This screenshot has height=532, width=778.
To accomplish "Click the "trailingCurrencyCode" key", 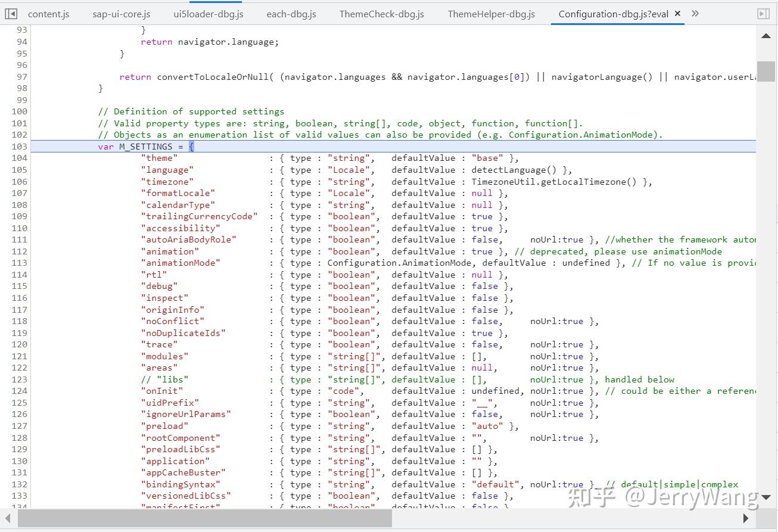I will [199, 216].
